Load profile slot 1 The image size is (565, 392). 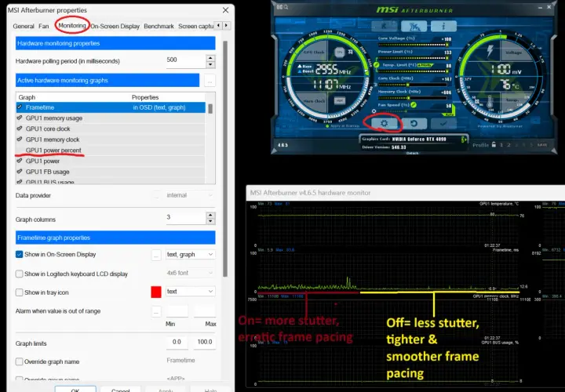[501, 145]
